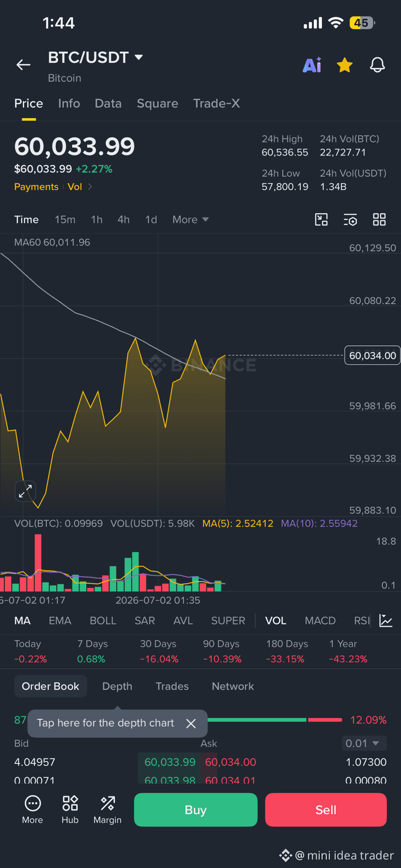This screenshot has height=868, width=401.
Task: Tap the MA60 60,011.96 label
Action: point(52,242)
